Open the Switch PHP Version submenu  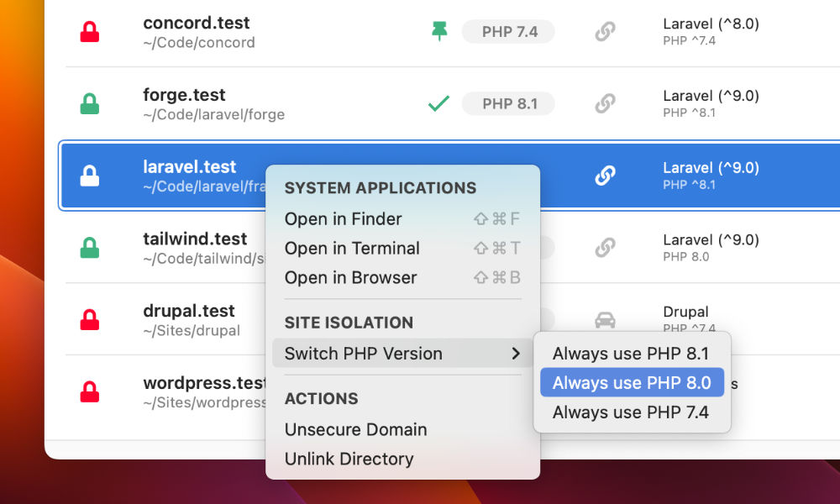point(402,353)
